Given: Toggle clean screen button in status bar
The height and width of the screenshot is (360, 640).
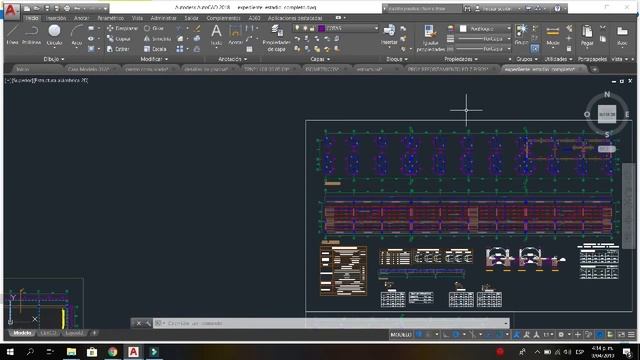Looking at the screenshot, I should click(621, 335).
